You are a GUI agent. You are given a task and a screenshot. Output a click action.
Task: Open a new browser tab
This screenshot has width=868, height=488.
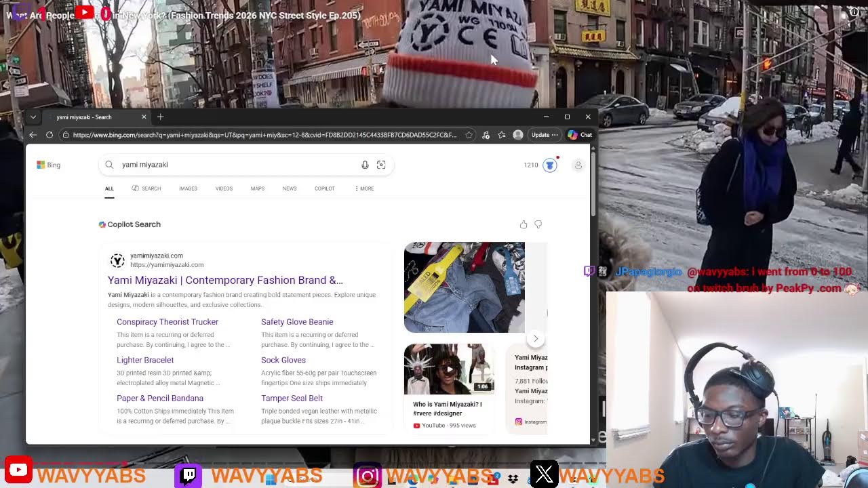161,117
